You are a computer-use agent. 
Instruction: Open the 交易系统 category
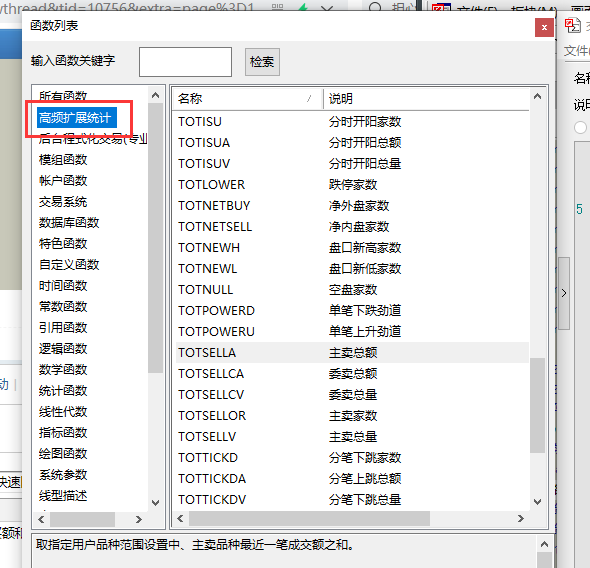coord(63,202)
